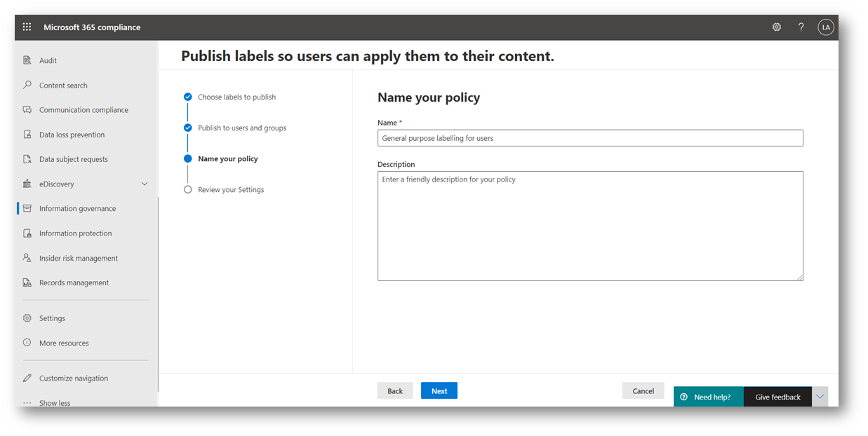Click into the policy Name field

(590, 138)
